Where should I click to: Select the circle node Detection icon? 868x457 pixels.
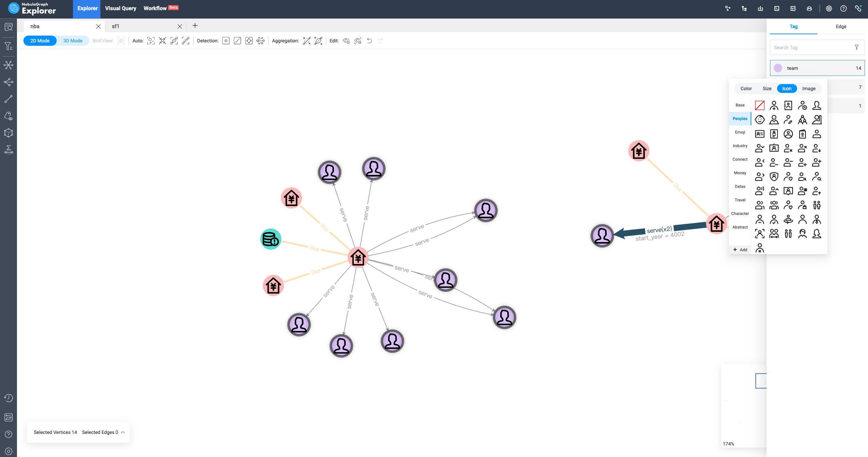[x=226, y=41]
